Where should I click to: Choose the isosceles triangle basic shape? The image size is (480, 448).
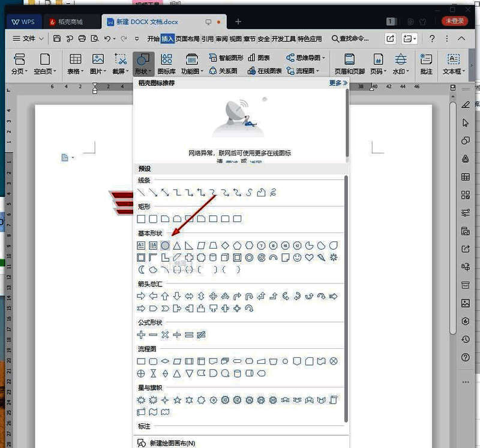(x=177, y=246)
